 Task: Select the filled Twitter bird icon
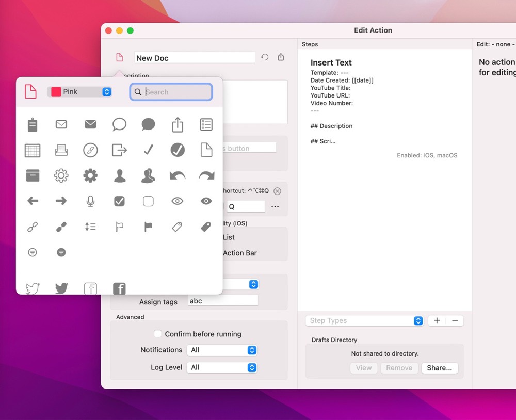coord(61,288)
